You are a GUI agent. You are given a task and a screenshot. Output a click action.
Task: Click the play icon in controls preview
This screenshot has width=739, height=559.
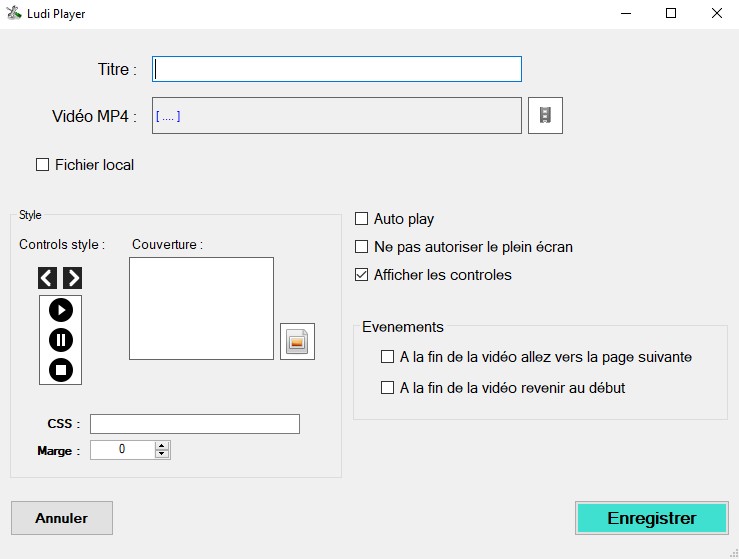[61, 310]
